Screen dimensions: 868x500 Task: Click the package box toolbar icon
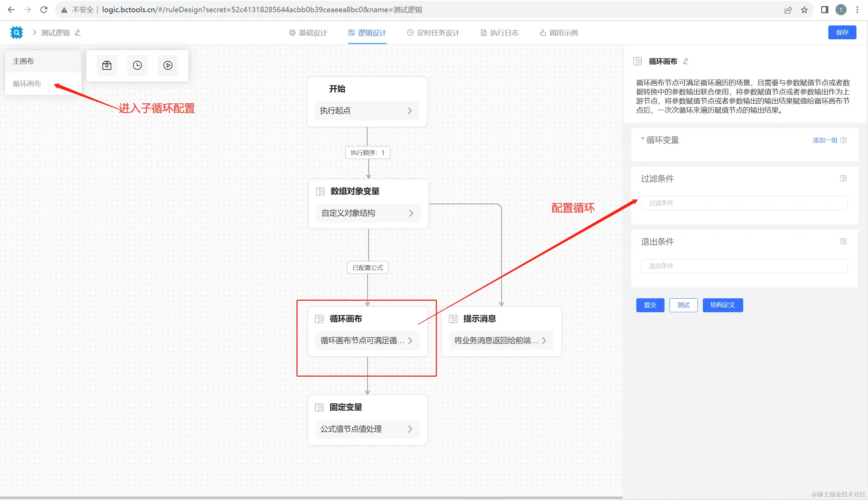click(x=107, y=65)
